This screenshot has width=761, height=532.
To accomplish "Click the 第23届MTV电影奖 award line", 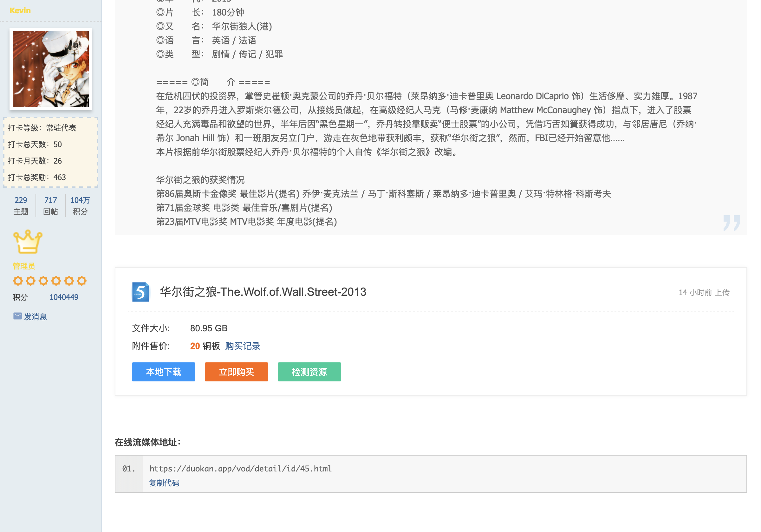I will click(247, 221).
